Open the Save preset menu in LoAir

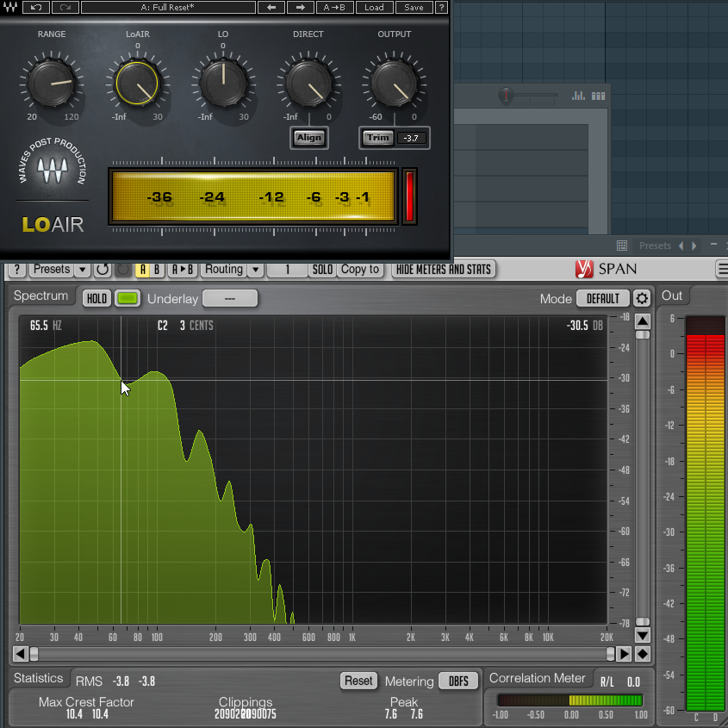pos(414,7)
